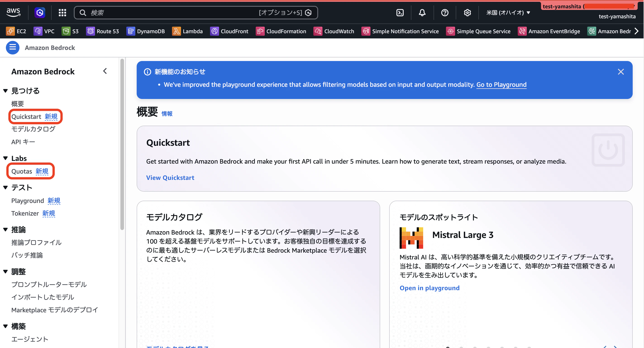Collapse the 構築 section
Screen dimensions: 644x348
[x=5, y=326]
